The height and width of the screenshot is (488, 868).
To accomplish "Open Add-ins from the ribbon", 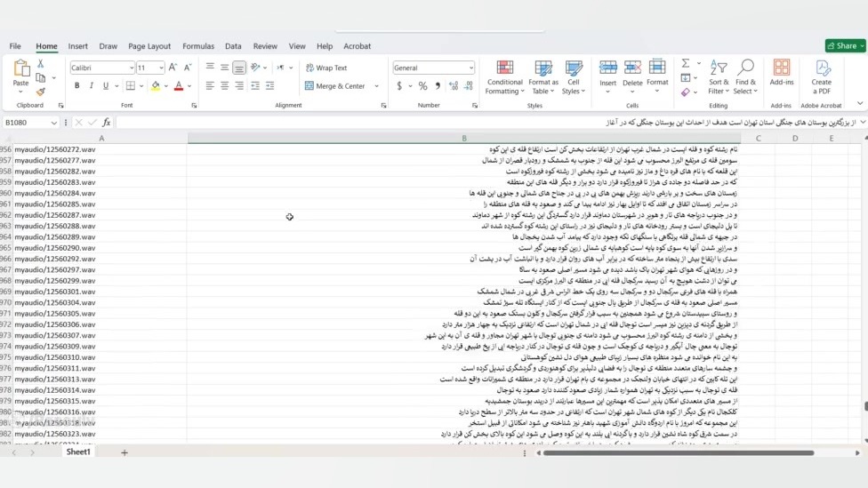I will (x=782, y=73).
